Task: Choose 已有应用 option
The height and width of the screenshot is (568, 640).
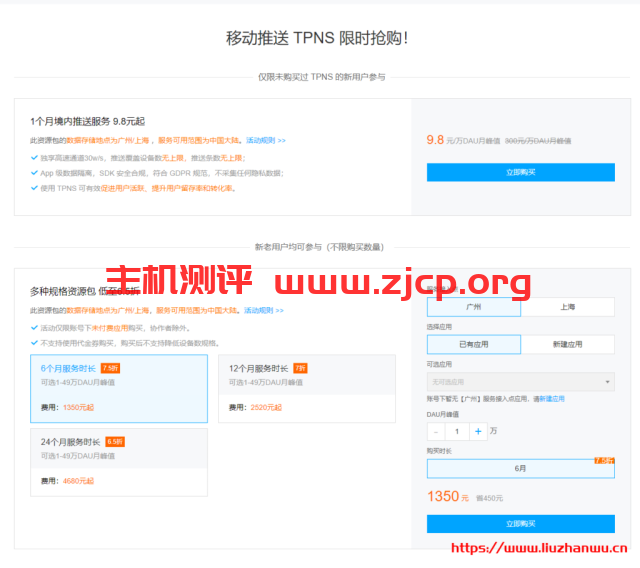Action: 473,344
